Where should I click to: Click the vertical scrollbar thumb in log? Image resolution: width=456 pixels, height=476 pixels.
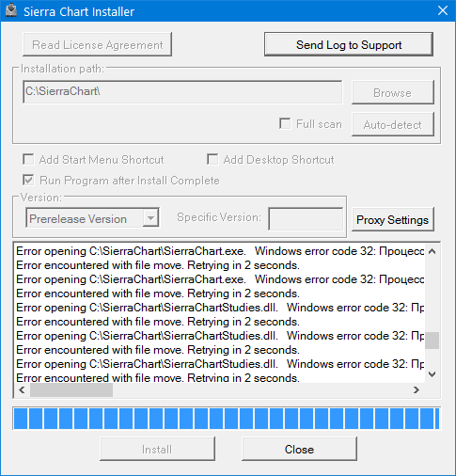[x=432, y=341]
